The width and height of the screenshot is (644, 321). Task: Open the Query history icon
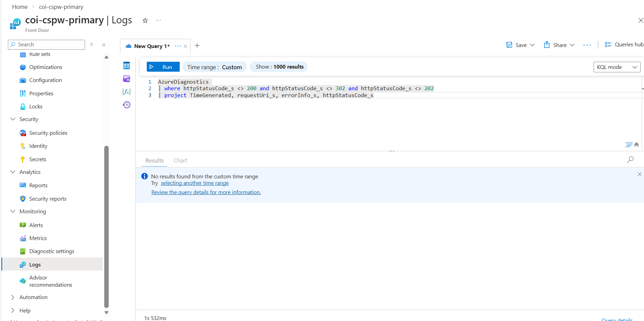(x=127, y=105)
